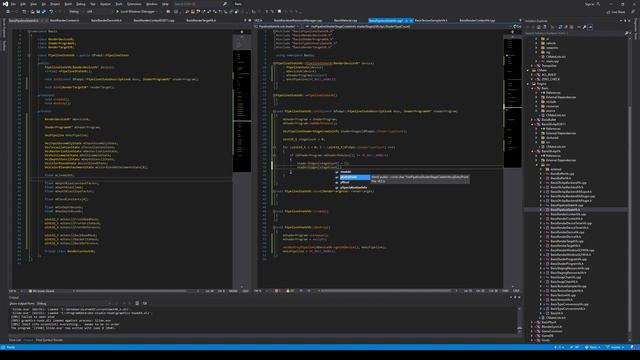The image size is (640, 360).
Task: Expand the ALL_BUILD project node
Action: 532,75
